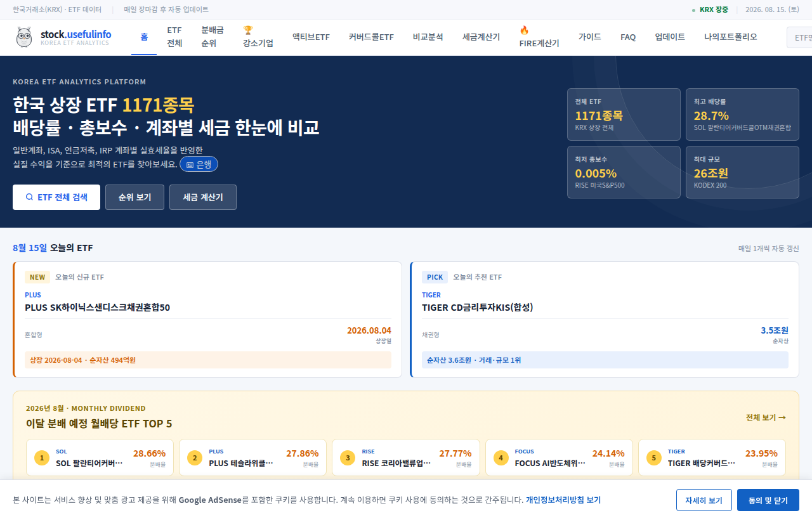This screenshot has height=520, width=812.
Task: Open PLUS SK하이닉스샌디스크채권혼합50 new ETF card
Action: [207, 320]
